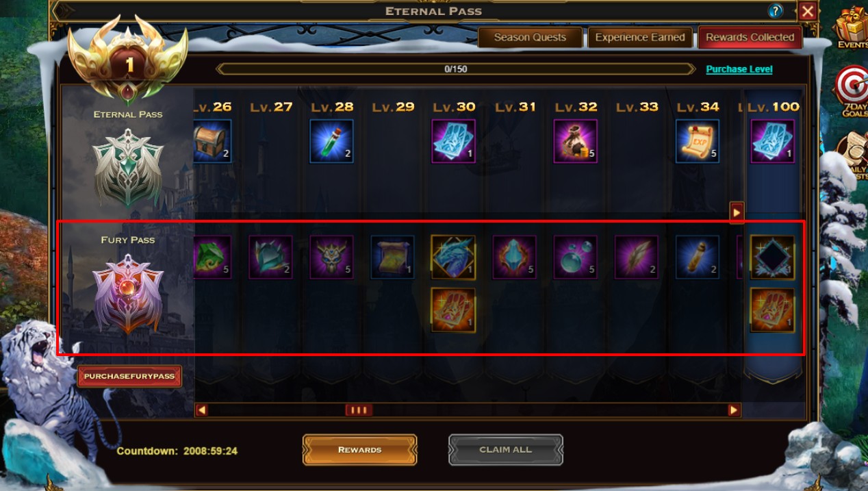868x491 pixels.
Task: Click the Purchase Level link
Action: [739, 69]
